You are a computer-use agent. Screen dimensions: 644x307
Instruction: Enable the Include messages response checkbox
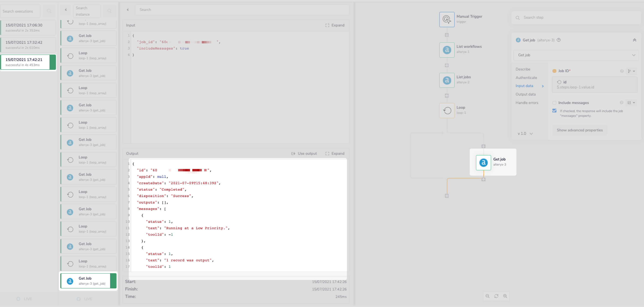coord(554,111)
